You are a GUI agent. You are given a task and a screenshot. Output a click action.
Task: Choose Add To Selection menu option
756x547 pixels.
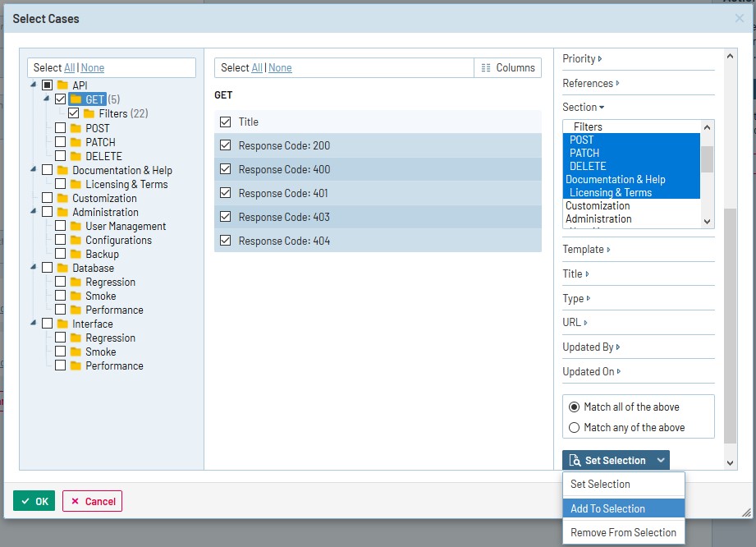click(x=607, y=508)
